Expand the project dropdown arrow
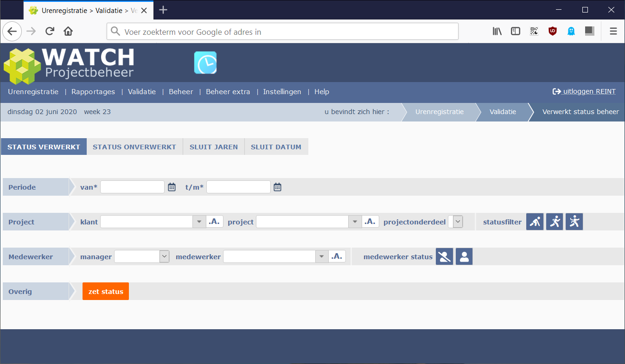The width and height of the screenshot is (625, 364). coord(355,222)
